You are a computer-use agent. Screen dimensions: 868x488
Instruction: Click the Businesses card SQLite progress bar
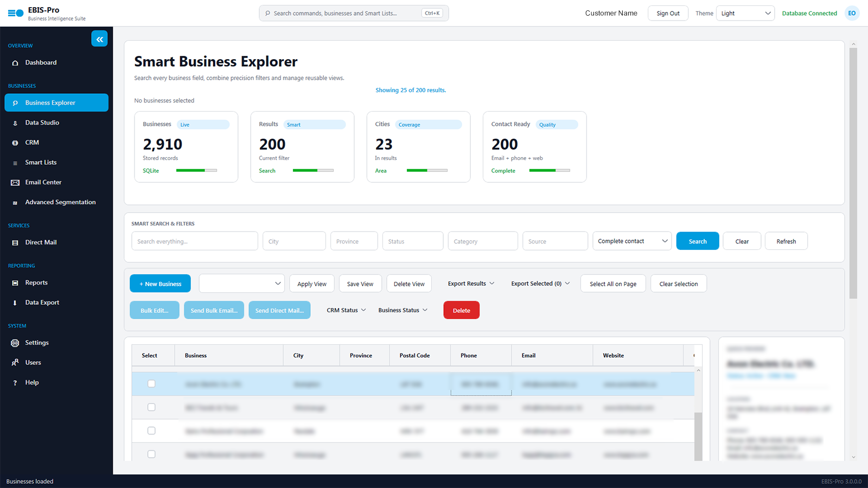click(196, 170)
